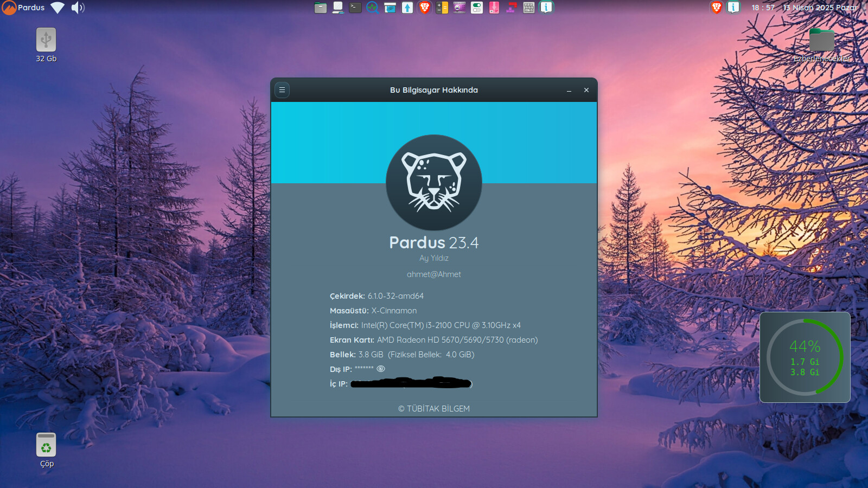Open the keyboard layout icon in panel
Image resolution: width=868 pixels, height=488 pixels.
pos(529,8)
